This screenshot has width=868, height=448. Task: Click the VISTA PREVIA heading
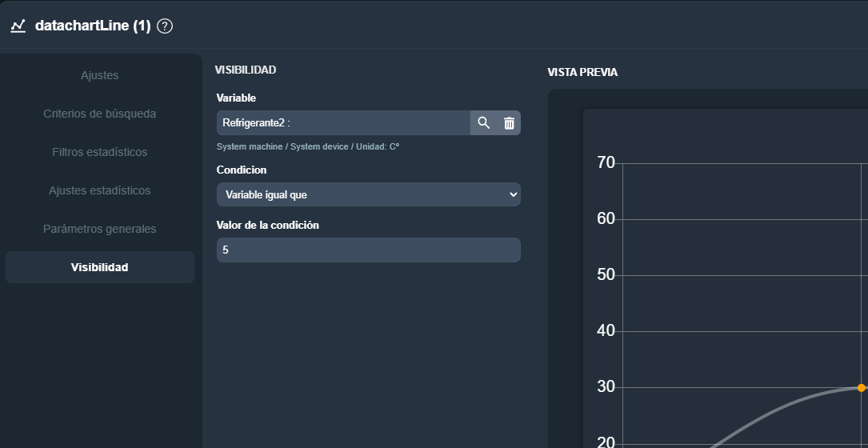582,72
